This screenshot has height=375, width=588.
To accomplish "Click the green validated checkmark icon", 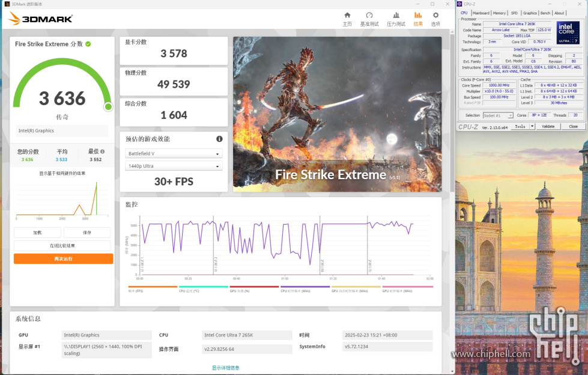I will click(x=88, y=44).
